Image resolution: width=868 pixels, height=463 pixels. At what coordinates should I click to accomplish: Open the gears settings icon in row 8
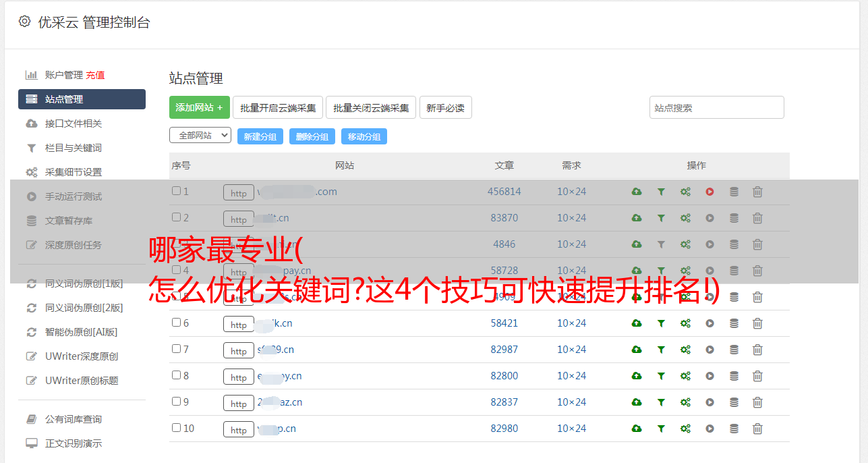[x=685, y=376]
